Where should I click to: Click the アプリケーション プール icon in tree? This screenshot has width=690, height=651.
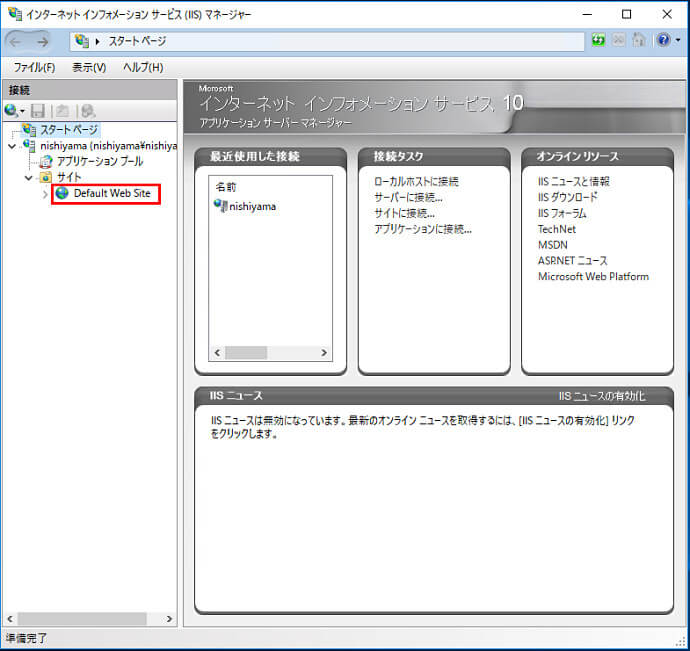pos(46,161)
